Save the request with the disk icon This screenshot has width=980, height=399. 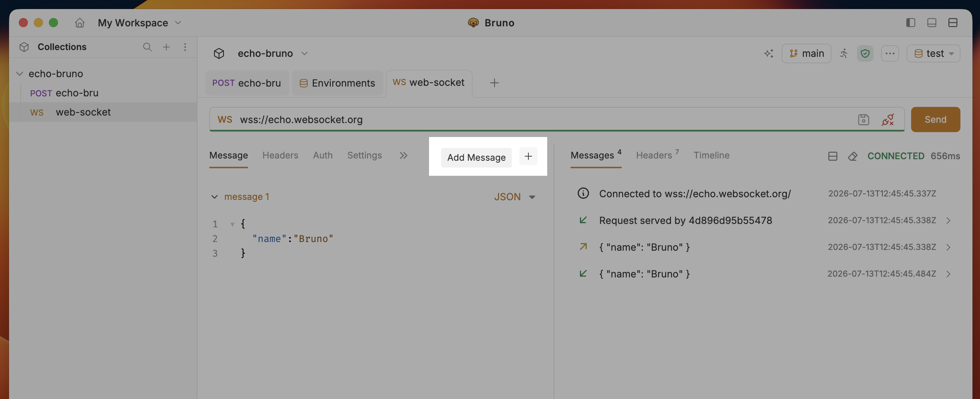click(x=863, y=119)
